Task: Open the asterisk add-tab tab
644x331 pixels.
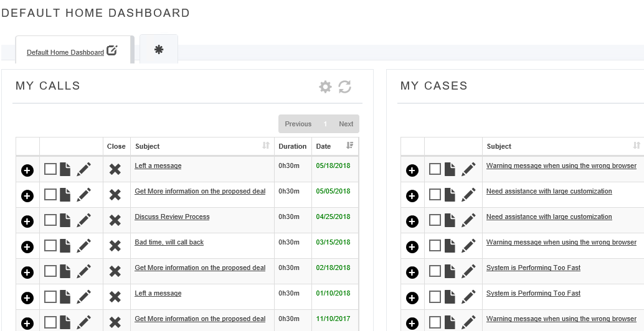Action: [x=159, y=50]
